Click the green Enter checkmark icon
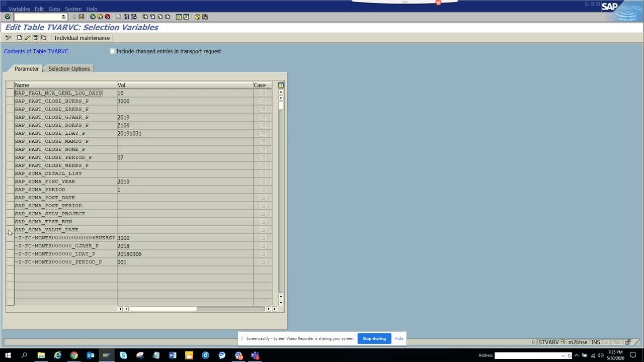The height and width of the screenshot is (362, 644). pyautogui.click(x=8, y=17)
